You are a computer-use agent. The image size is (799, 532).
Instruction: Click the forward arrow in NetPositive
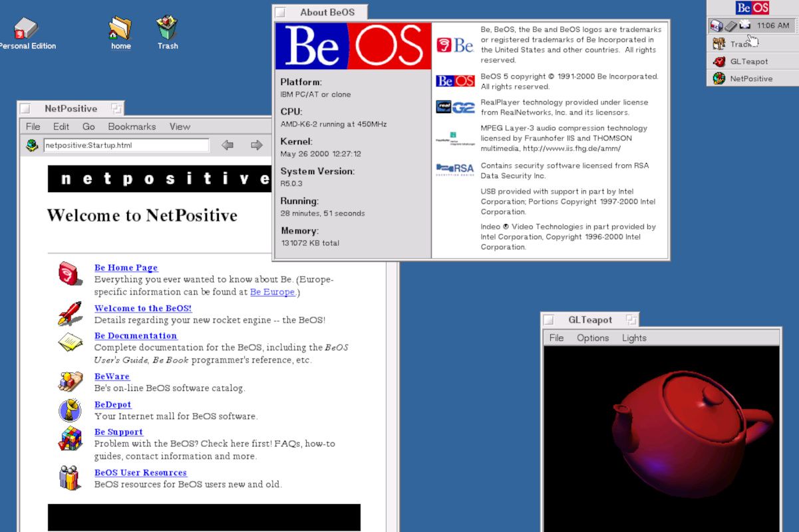pos(257,145)
